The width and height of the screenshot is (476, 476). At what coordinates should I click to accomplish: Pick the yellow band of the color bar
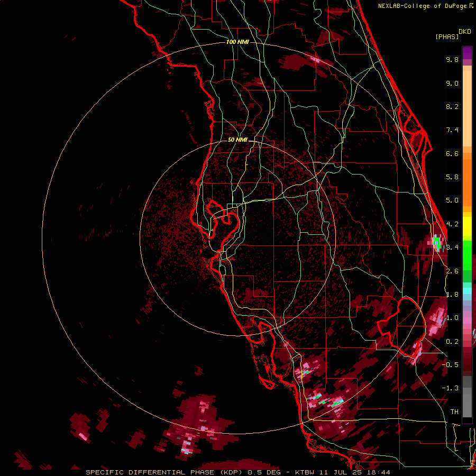467,226
